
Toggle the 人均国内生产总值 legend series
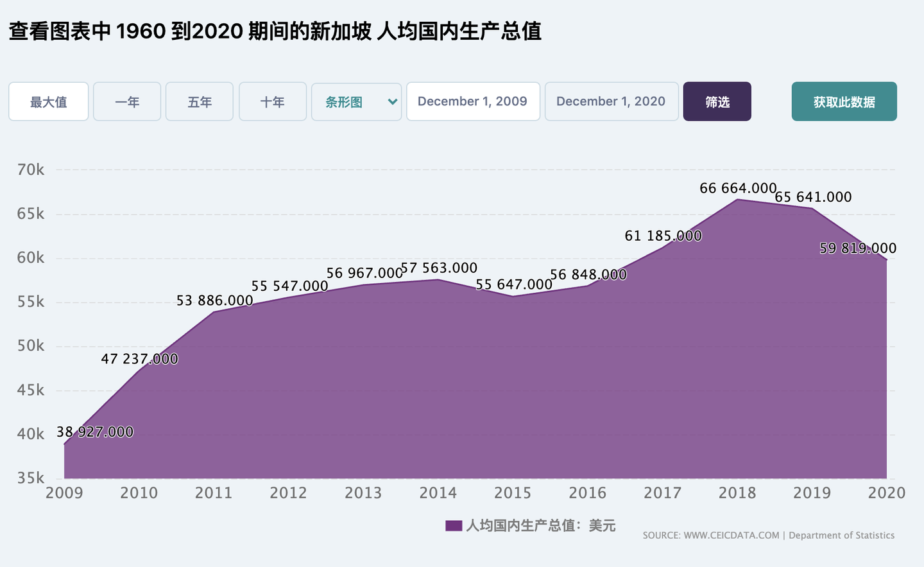pyautogui.click(x=542, y=525)
